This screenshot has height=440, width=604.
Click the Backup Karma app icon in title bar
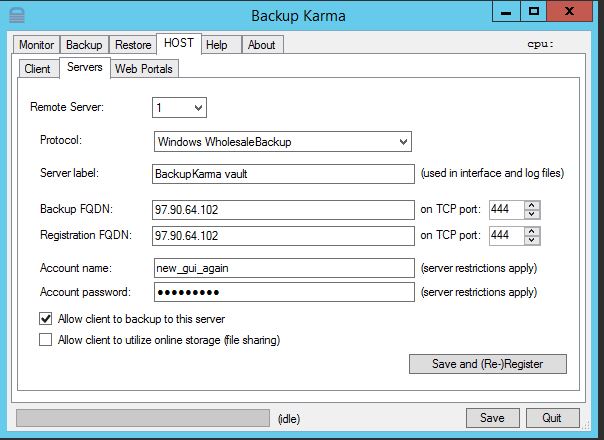click(17, 15)
